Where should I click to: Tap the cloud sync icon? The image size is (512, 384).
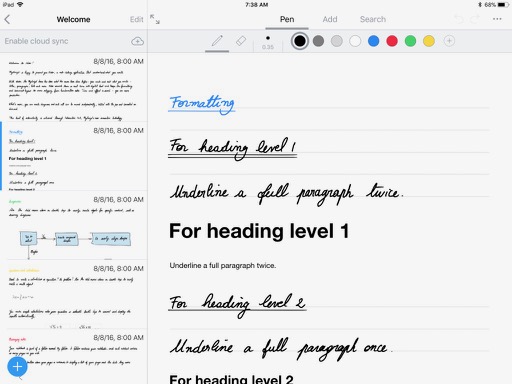click(x=137, y=41)
